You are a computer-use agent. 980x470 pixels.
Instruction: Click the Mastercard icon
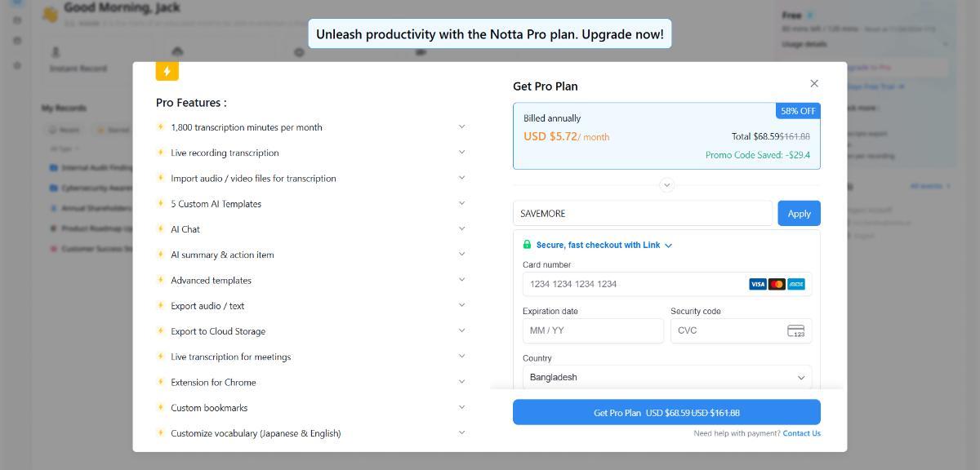(777, 284)
